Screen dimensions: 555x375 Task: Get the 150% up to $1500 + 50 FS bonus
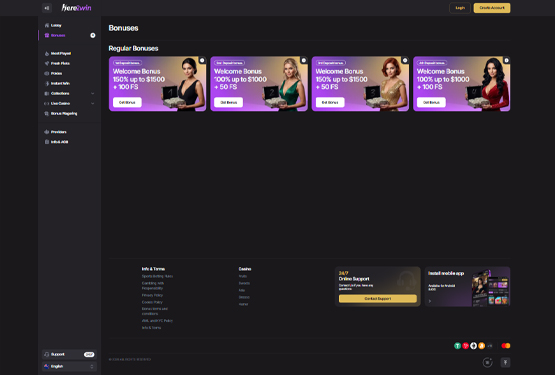tap(330, 102)
